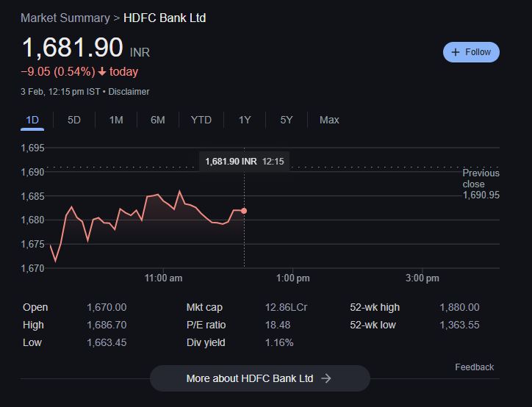This screenshot has width=532, height=407.
Task: Show the 1M chart range
Action: [116, 120]
